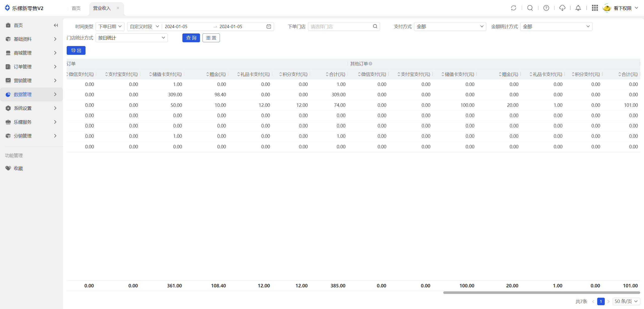Click the 基础资料 cube icon

click(x=8, y=39)
